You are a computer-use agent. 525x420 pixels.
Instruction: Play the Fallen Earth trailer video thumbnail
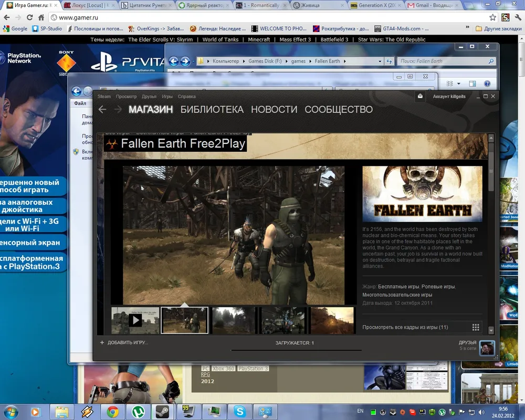[135, 320]
